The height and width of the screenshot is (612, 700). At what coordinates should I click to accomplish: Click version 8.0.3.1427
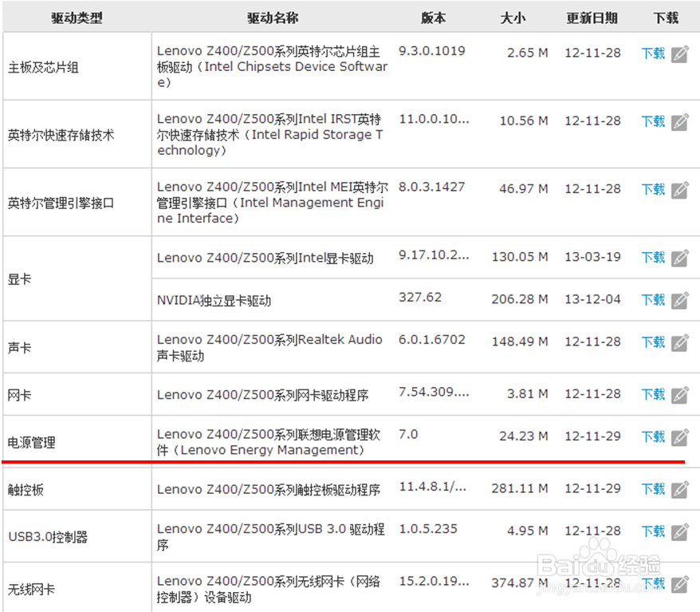click(x=431, y=187)
